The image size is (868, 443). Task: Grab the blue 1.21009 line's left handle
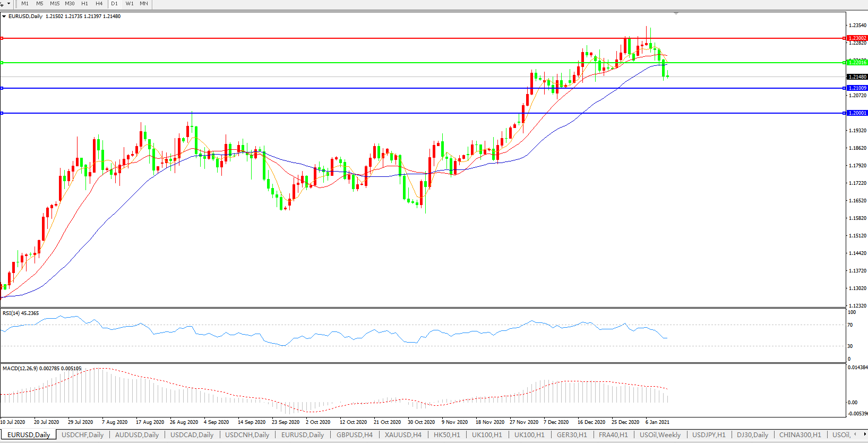click(x=2, y=88)
